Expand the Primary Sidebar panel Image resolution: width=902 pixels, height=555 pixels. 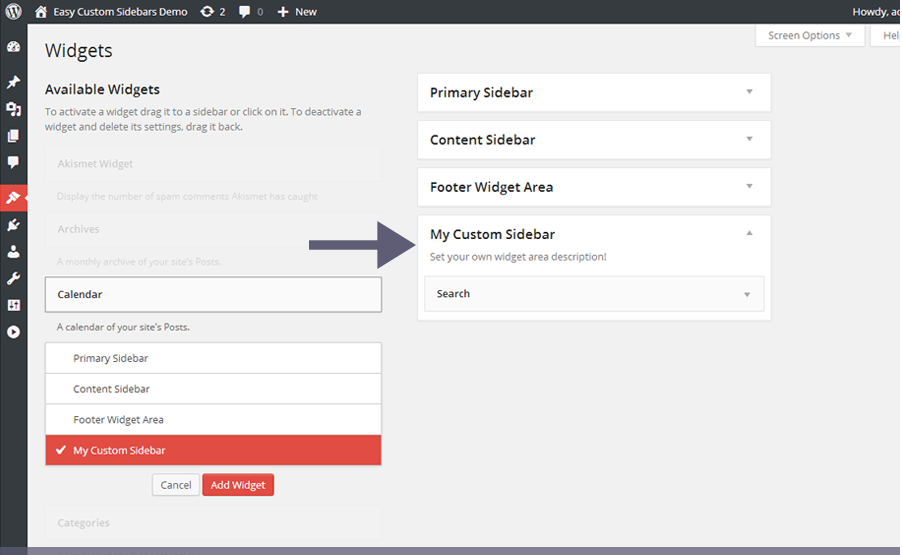749,92
